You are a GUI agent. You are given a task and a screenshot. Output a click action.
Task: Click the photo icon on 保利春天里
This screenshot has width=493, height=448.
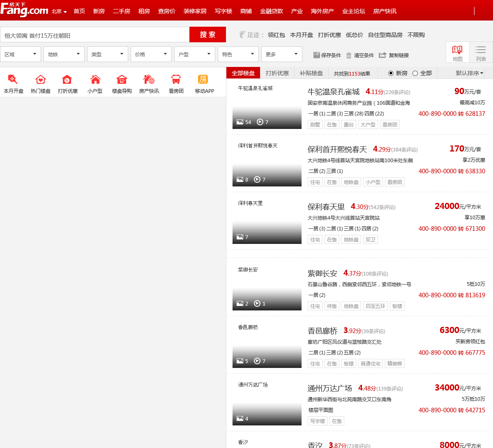click(240, 237)
